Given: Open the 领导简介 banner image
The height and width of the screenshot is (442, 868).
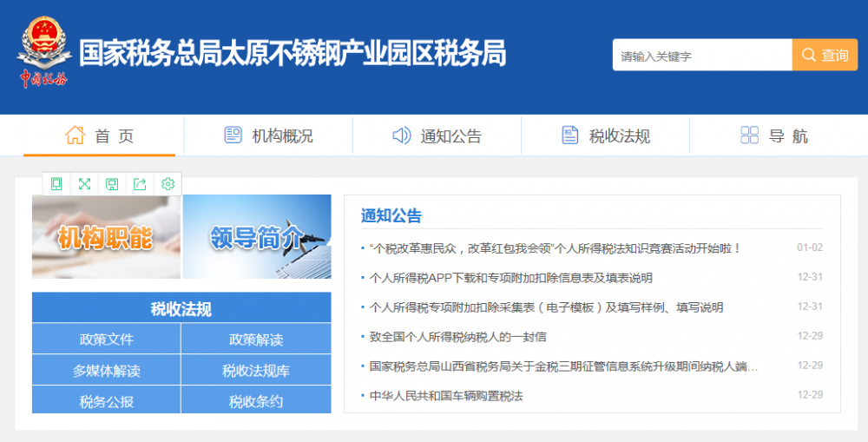Looking at the screenshot, I should click(257, 236).
